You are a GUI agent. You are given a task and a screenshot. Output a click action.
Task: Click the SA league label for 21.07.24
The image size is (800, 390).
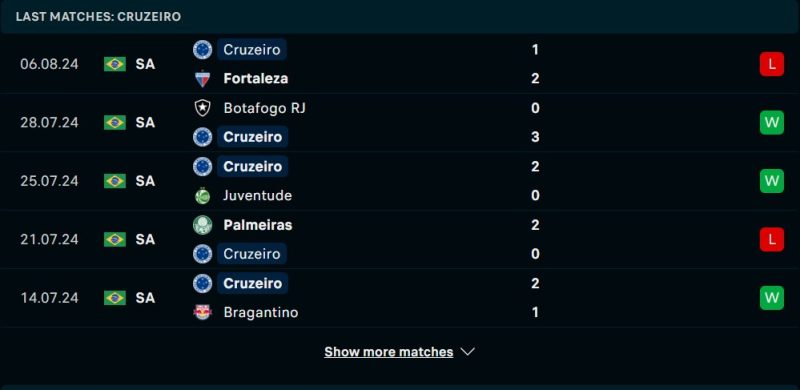click(x=145, y=239)
